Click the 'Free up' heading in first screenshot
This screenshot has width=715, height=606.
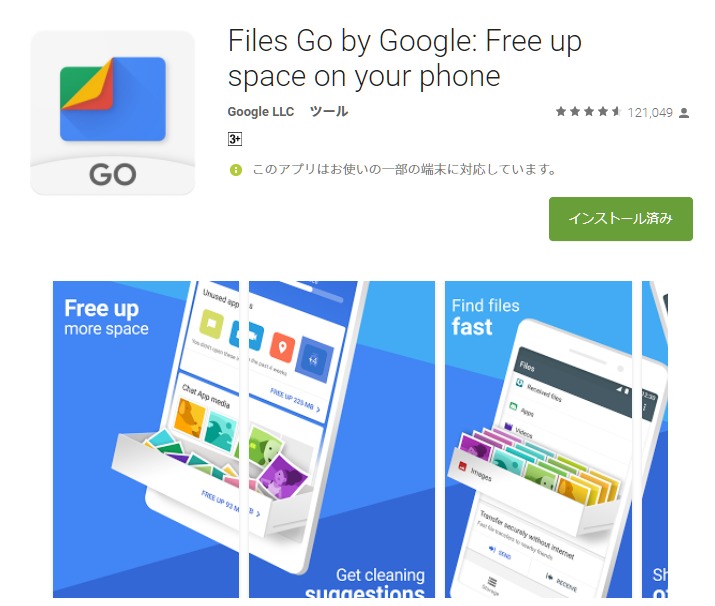point(101,309)
